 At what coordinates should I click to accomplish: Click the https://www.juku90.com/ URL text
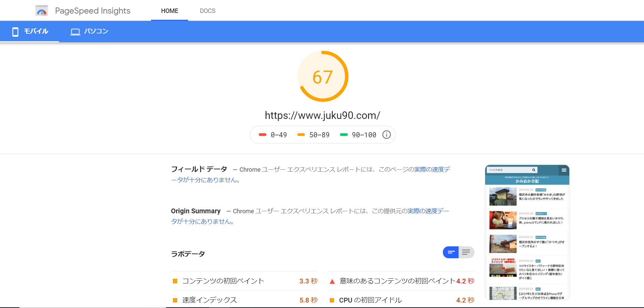pyautogui.click(x=323, y=115)
